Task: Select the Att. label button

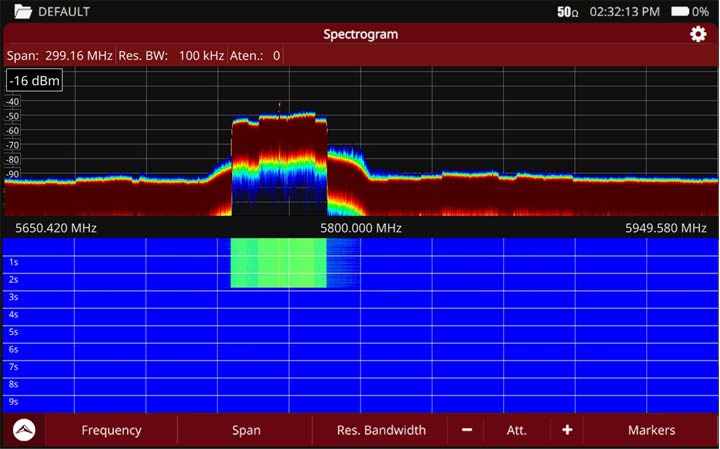Action: click(517, 430)
